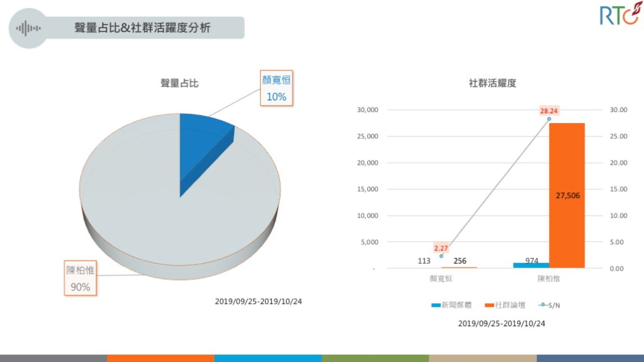Image resolution: width=644 pixels, height=362 pixels.
Task: Click the 社群活躍度 bar chart title
Action: click(492, 83)
